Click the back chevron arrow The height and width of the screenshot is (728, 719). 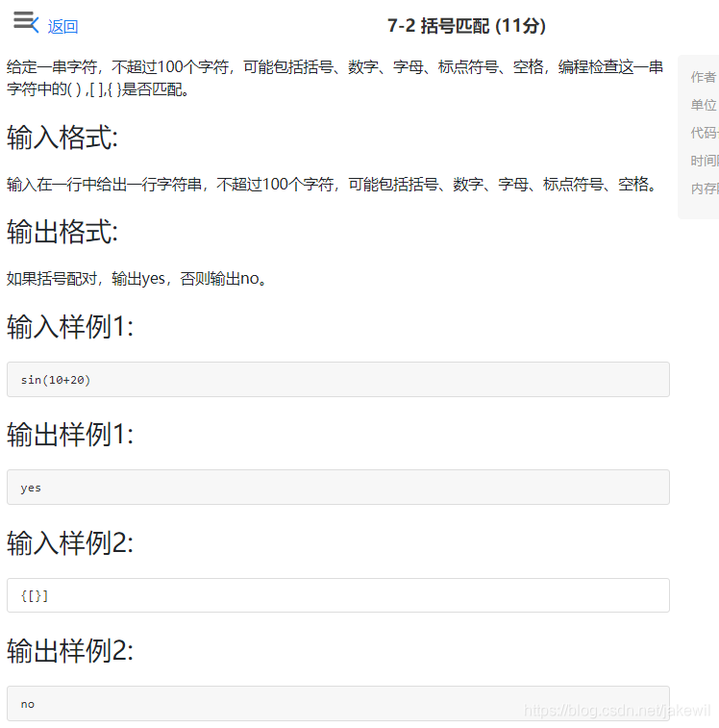(35, 25)
